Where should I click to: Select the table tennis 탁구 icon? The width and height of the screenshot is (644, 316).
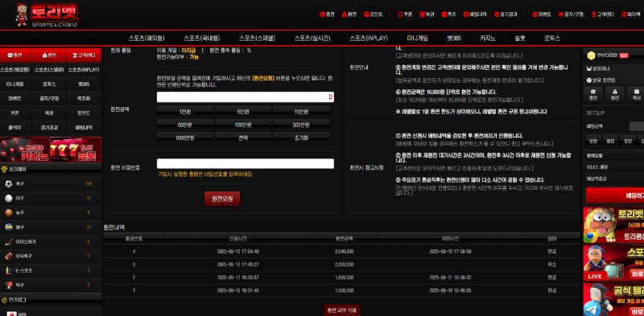[9, 285]
